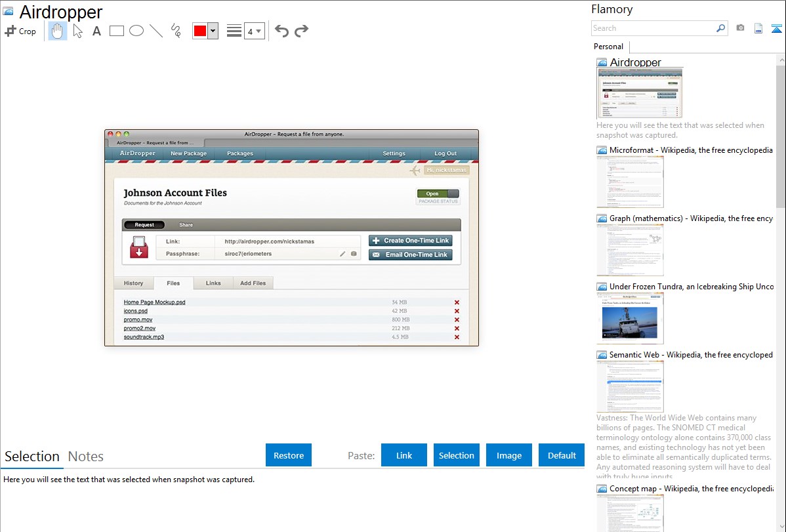The image size is (786, 532).
Task: Click the line thickness icon
Action: [x=234, y=31]
